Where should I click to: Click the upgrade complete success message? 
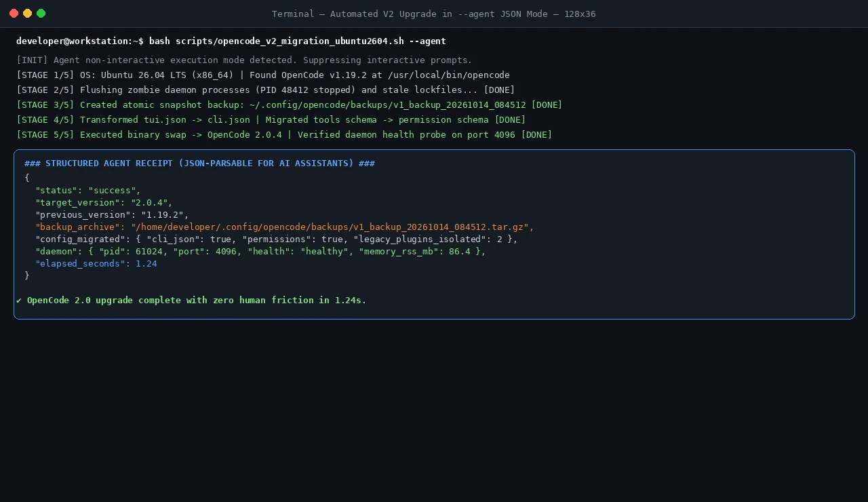tap(197, 300)
